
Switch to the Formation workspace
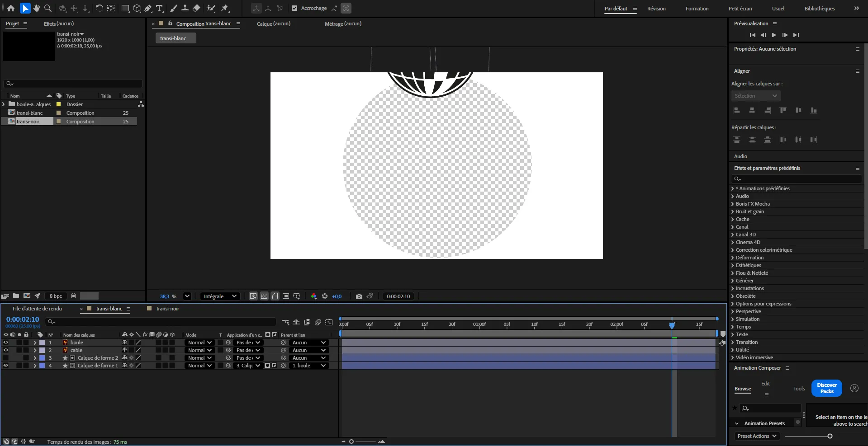697,9
